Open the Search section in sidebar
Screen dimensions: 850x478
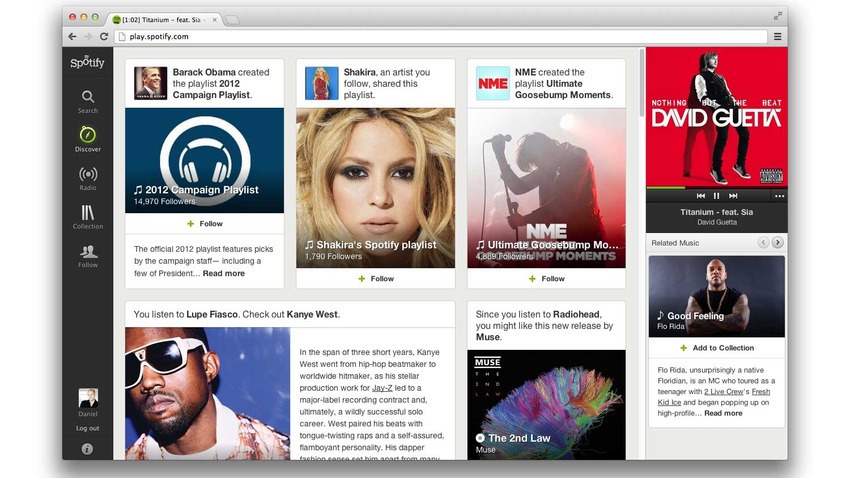(x=87, y=101)
